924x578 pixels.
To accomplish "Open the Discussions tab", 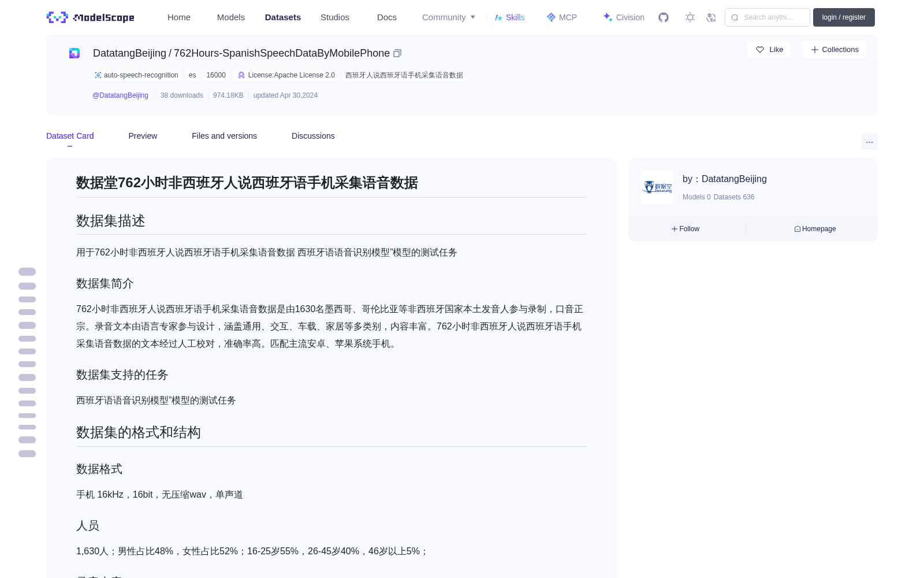I will [x=313, y=136].
